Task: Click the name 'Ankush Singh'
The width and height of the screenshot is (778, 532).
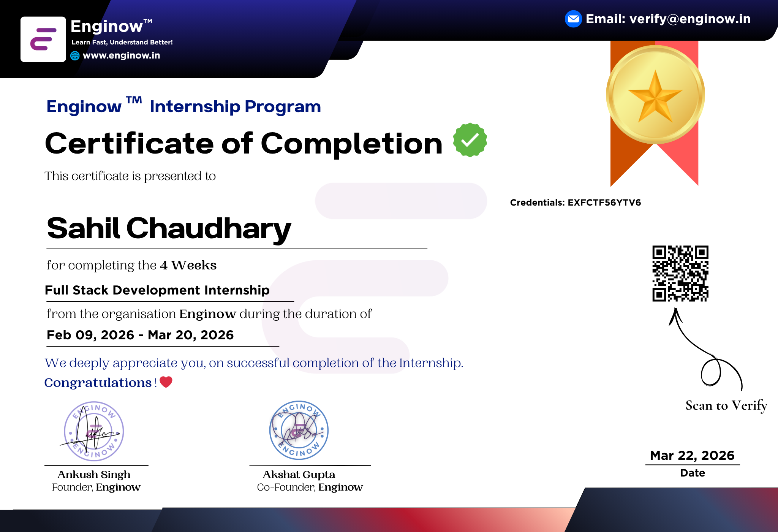Action: (94, 475)
